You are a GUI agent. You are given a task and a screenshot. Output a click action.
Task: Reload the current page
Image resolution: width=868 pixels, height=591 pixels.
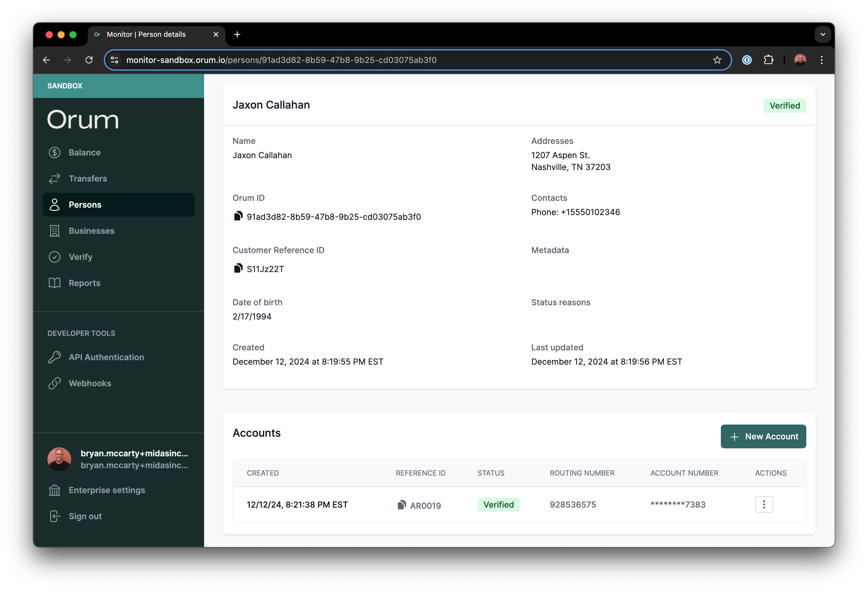(x=89, y=60)
